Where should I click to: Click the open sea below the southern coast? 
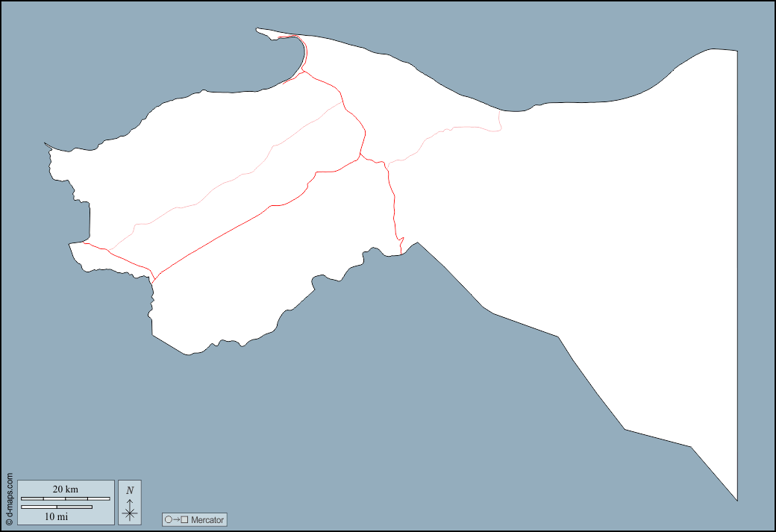pyautogui.click(x=373, y=410)
